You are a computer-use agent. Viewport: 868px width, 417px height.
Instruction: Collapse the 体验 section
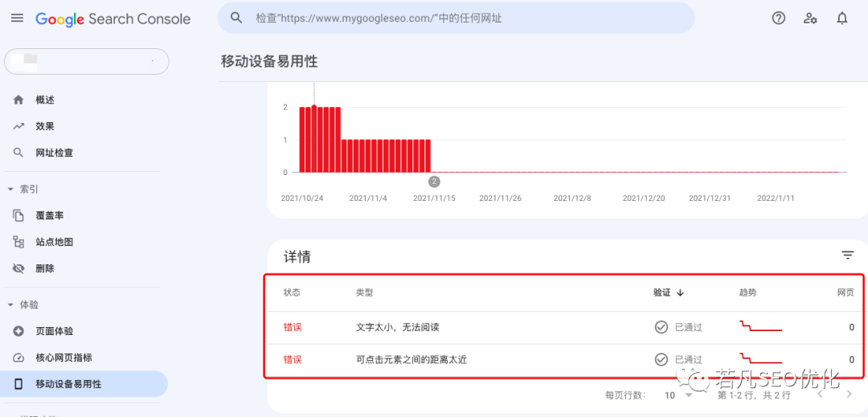click(23, 305)
